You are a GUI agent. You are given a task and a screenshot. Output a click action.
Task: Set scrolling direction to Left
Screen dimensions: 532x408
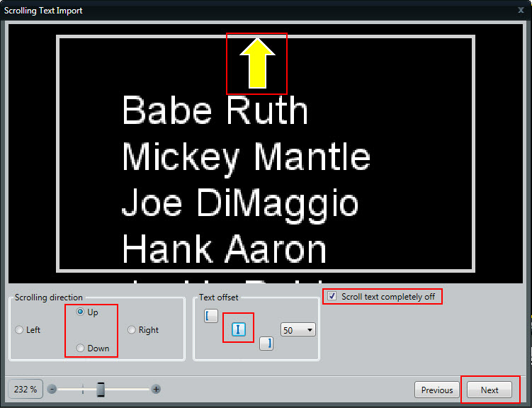point(19,330)
